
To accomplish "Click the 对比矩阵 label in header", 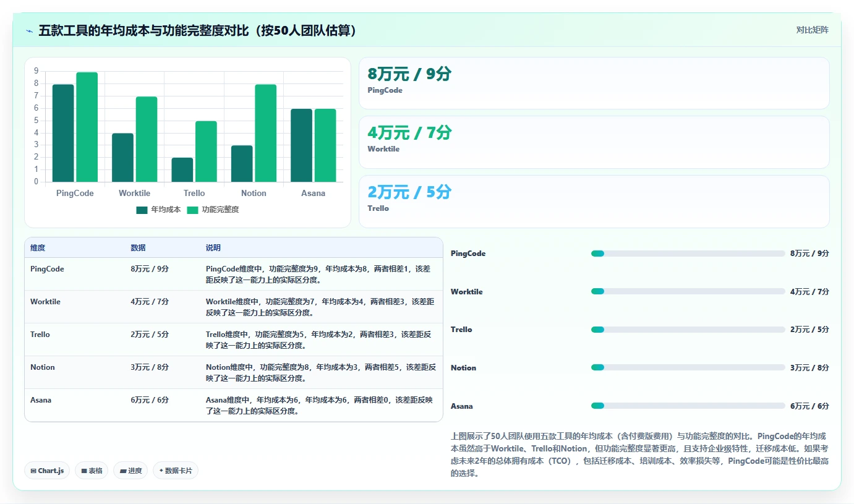I will [x=812, y=30].
